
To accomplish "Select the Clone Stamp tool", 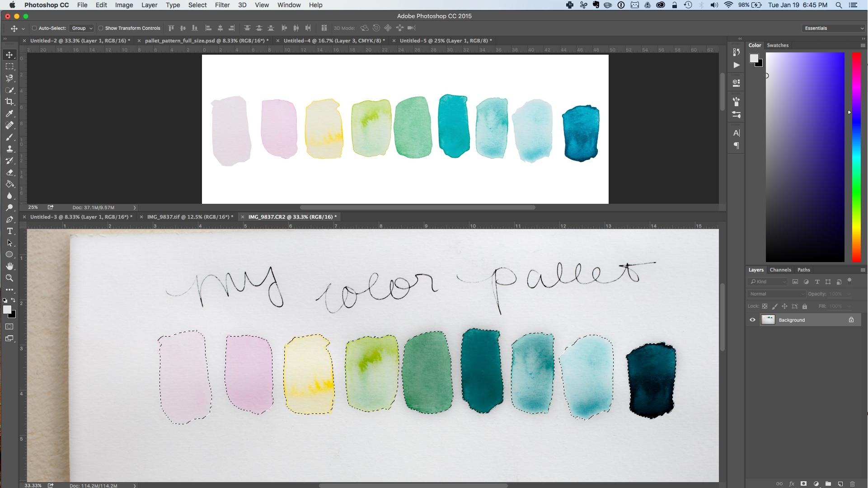I will pos(9,149).
